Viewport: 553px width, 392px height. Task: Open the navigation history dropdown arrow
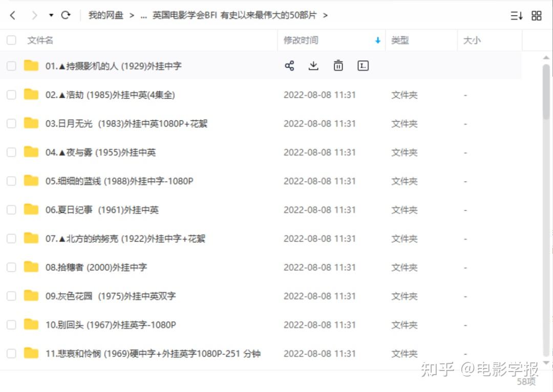coord(51,15)
